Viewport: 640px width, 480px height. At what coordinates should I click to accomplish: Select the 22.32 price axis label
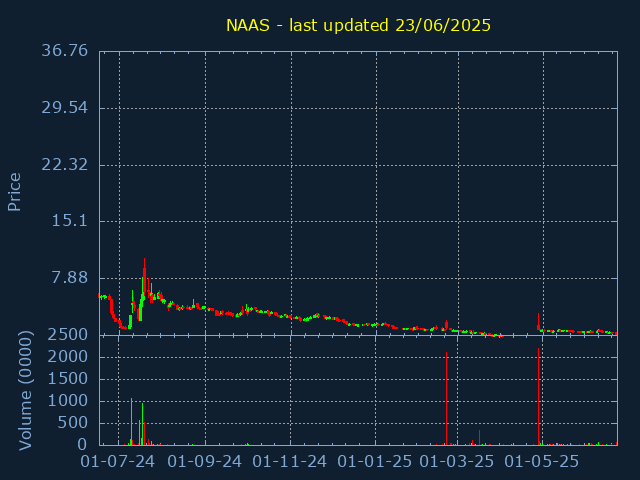(64, 165)
